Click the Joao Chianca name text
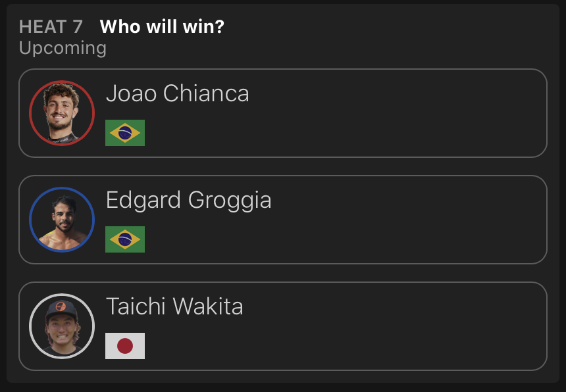The width and height of the screenshot is (566, 392). pos(177,93)
